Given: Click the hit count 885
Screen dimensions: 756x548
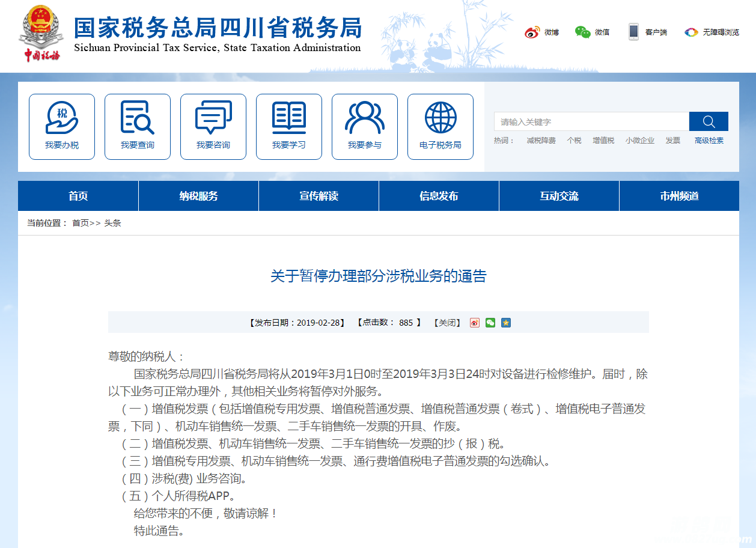Looking at the screenshot, I should click(406, 323).
